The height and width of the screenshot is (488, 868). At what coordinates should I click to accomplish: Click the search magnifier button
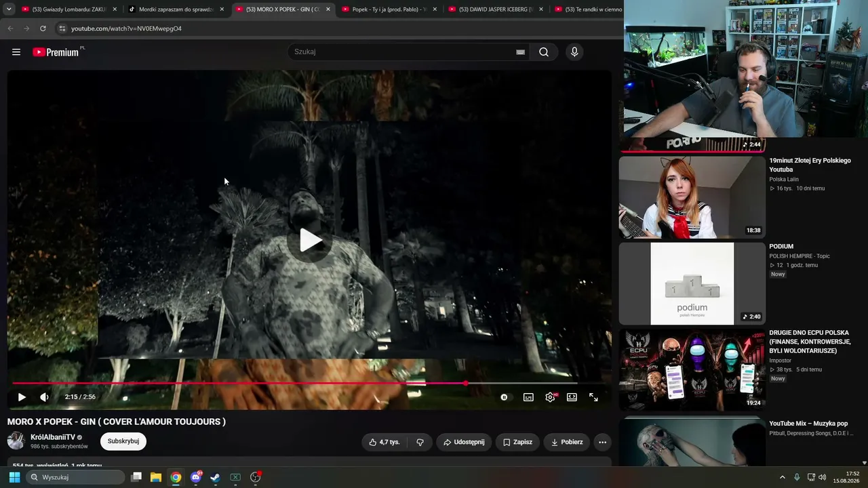tap(544, 52)
